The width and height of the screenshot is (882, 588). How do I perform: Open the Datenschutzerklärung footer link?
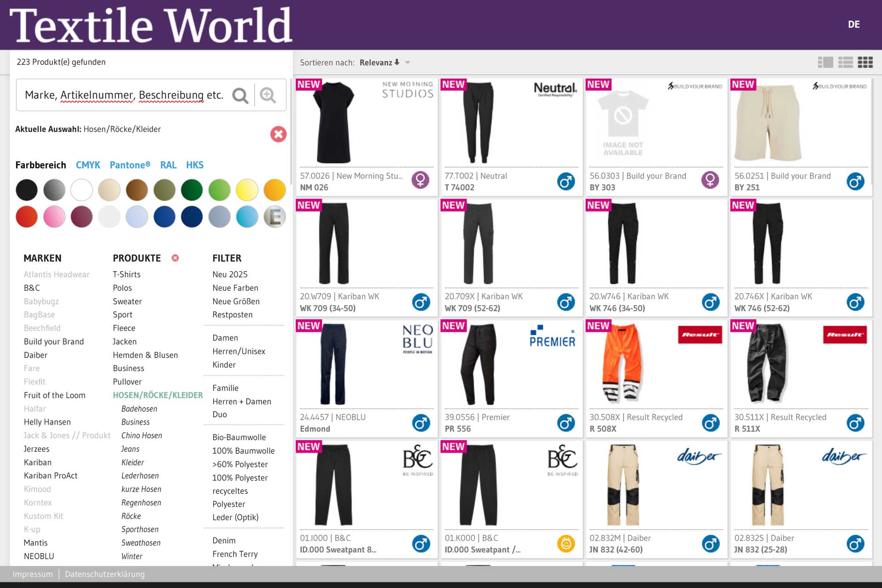(105, 574)
